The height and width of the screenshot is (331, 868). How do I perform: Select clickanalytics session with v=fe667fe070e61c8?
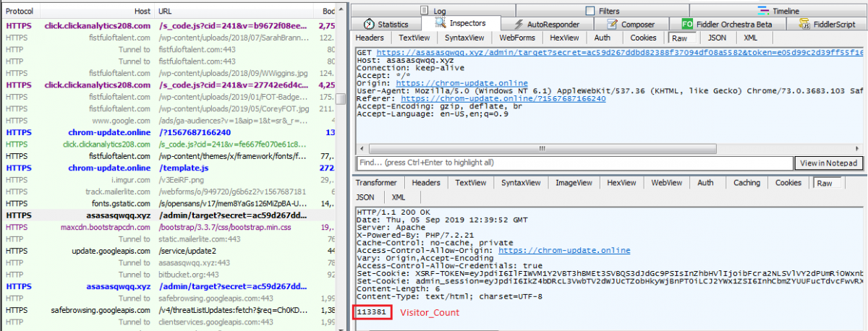coord(168,145)
